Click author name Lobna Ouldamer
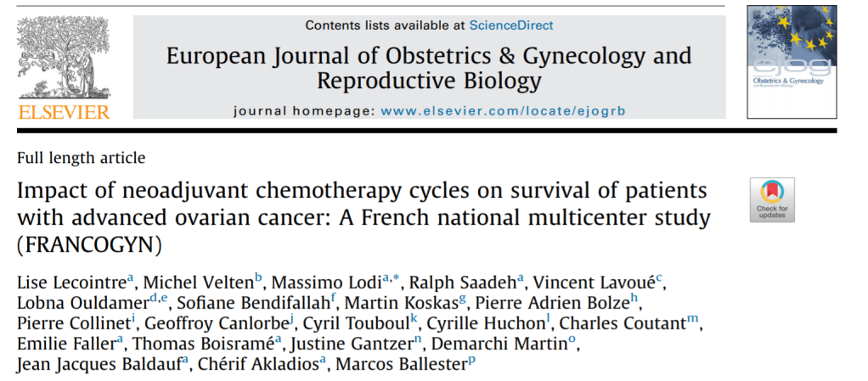 coord(77,303)
